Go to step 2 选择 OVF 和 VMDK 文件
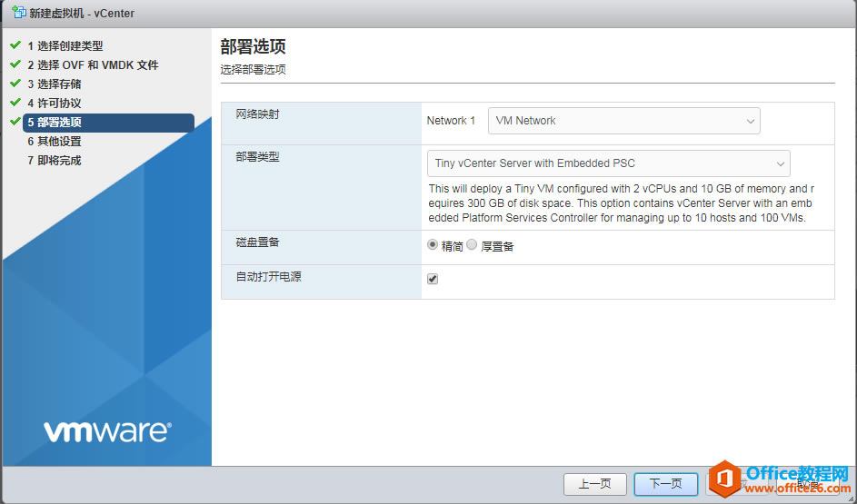 pos(93,65)
